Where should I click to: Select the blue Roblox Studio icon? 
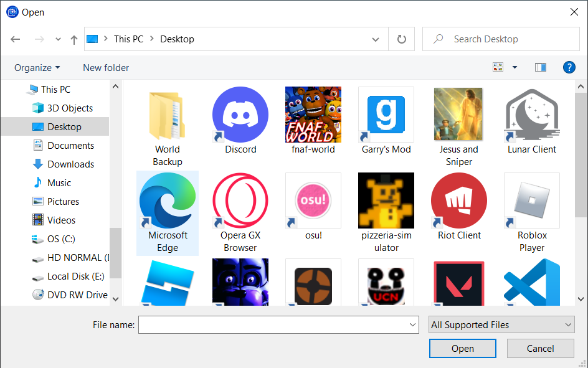click(x=168, y=282)
